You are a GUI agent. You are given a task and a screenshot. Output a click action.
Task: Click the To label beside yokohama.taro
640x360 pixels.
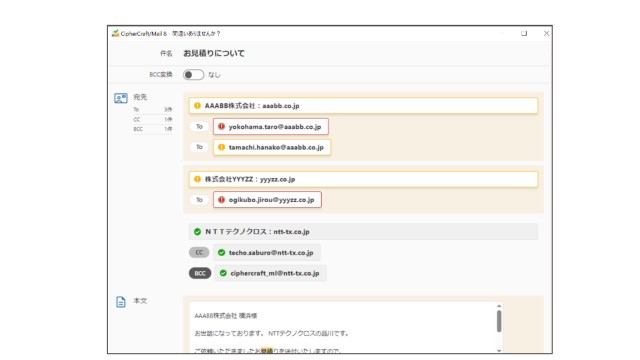click(199, 127)
